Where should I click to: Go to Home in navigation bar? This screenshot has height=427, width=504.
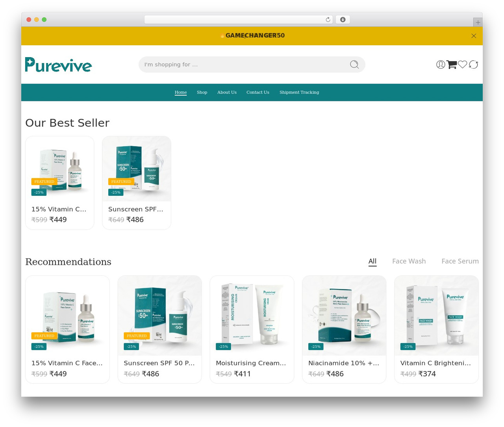[181, 92]
